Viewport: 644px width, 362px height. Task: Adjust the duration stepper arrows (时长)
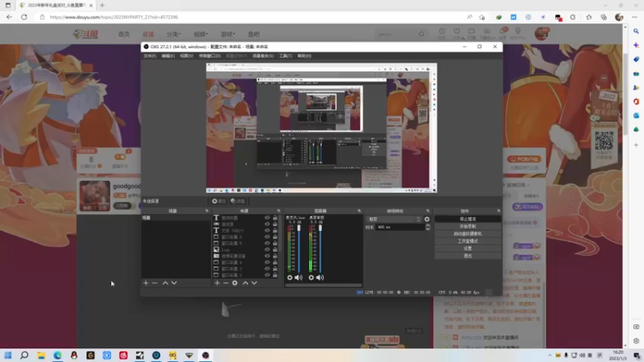coord(427,227)
